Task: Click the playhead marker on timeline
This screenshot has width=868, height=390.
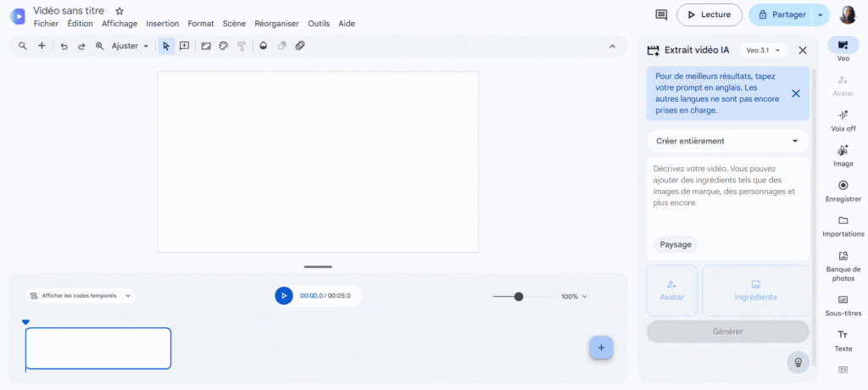Action: point(25,322)
